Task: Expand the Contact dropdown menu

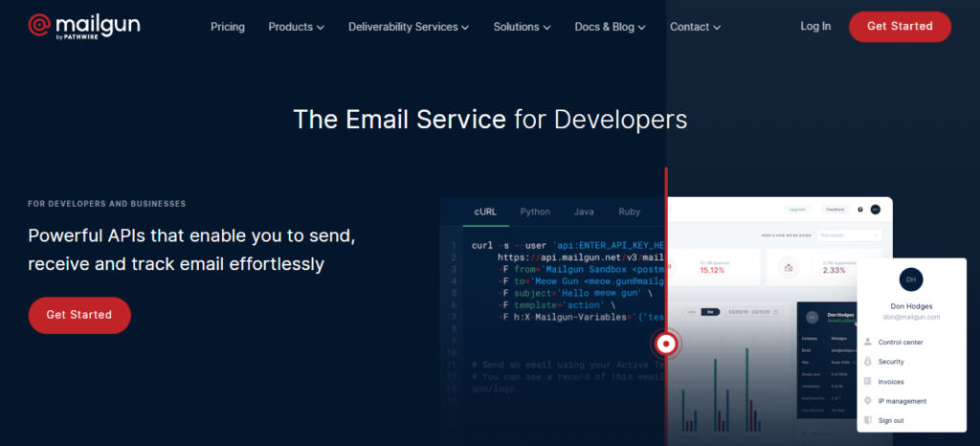Action: point(695,27)
